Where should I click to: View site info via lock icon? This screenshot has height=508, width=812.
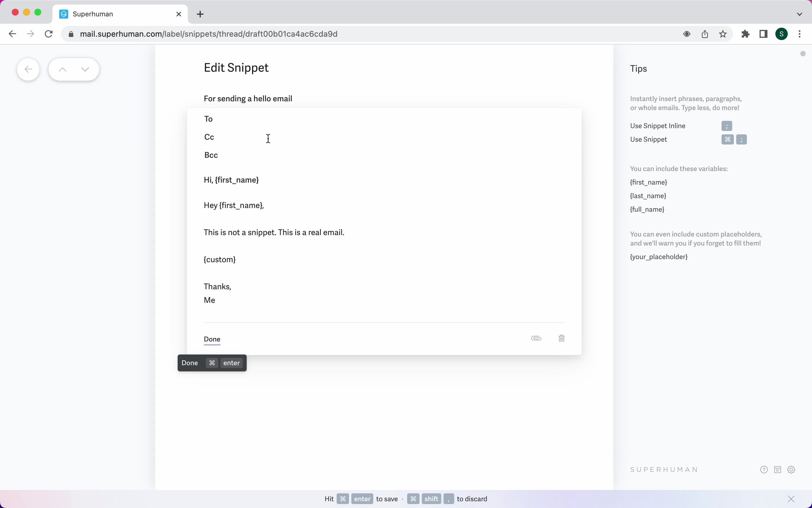click(x=71, y=34)
